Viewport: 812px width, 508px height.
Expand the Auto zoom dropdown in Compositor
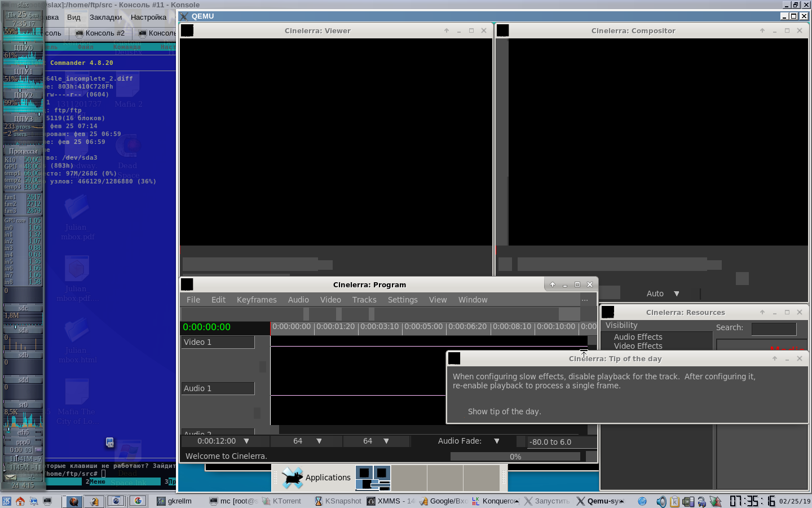click(x=677, y=294)
